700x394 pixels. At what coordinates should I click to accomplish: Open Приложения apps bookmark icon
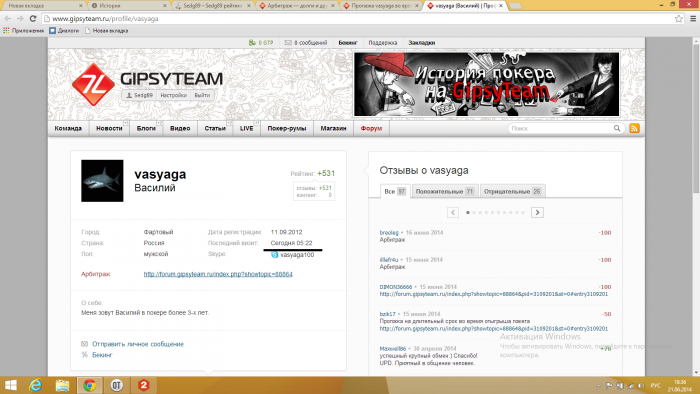tap(6, 31)
